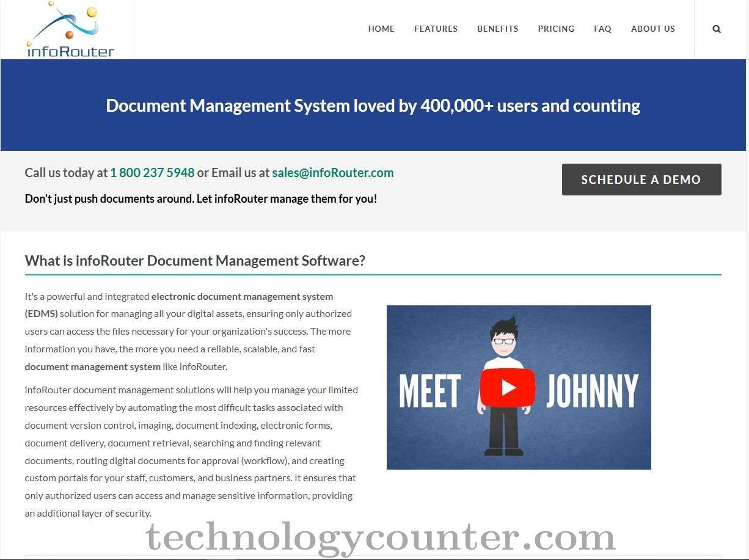This screenshot has height=560, width=749.
Task: Click the technologycounter.com watermark text
Action: (380, 537)
